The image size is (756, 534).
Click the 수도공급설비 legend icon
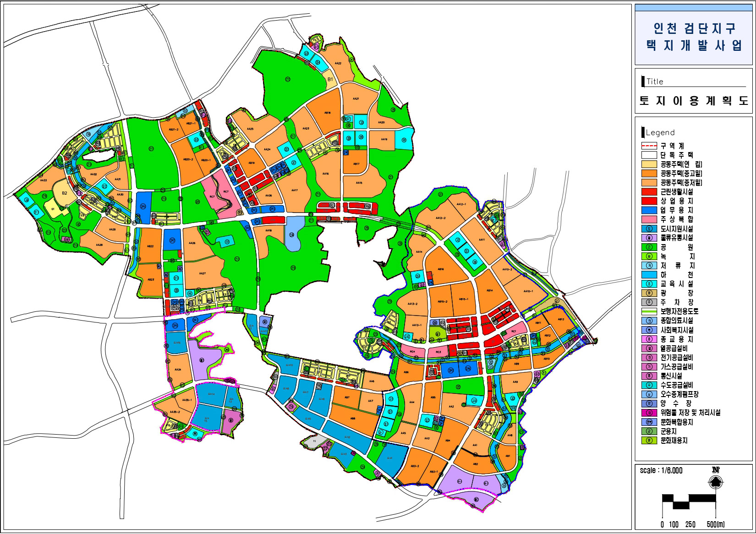pos(649,385)
